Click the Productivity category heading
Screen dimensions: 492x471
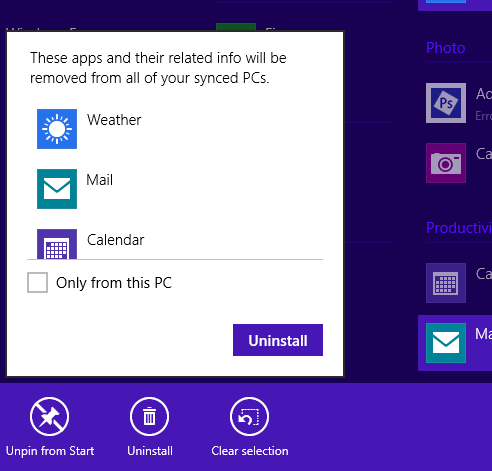coord(459,228)
